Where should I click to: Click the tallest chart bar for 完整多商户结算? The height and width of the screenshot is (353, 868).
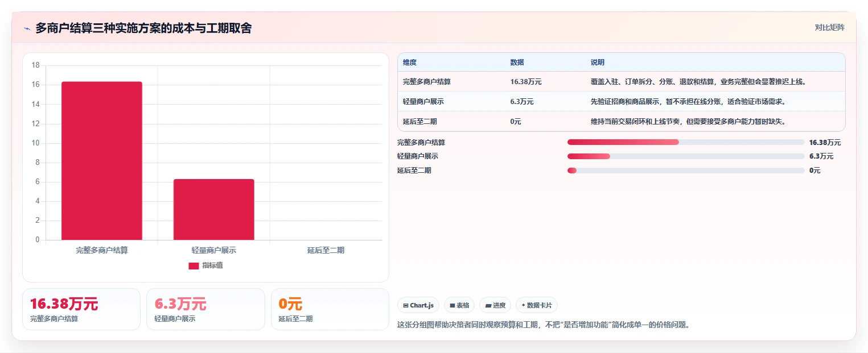click(x=102, y=161)
